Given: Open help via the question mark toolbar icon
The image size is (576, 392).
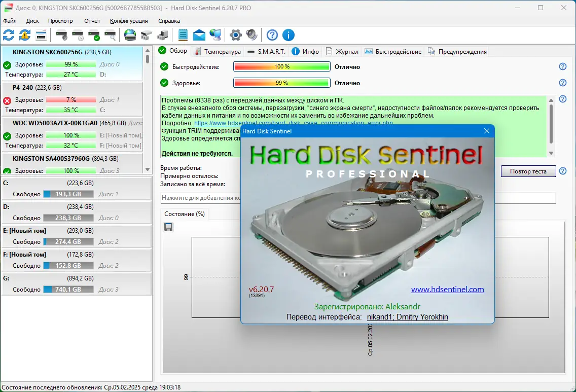Looking at the screenshot, I should click(x=272, y=35).
